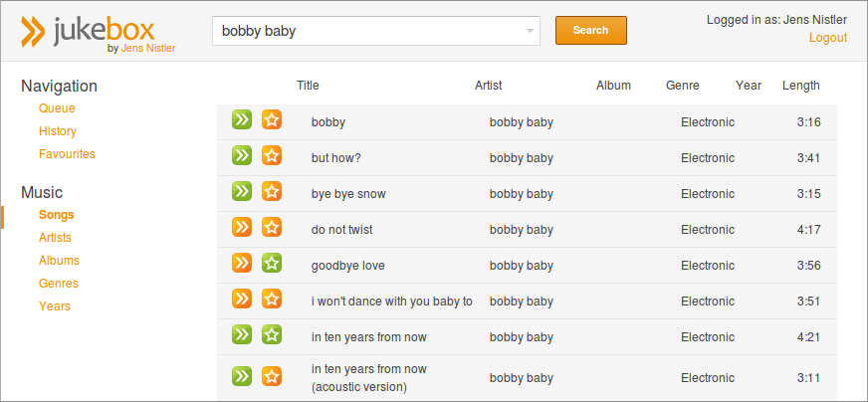
Task: Click the jukebox logo icon
Action: point(33,32)
